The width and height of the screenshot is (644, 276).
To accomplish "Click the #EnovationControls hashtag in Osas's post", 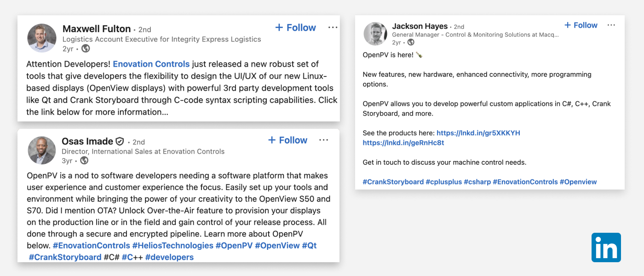I will point(92,246).
